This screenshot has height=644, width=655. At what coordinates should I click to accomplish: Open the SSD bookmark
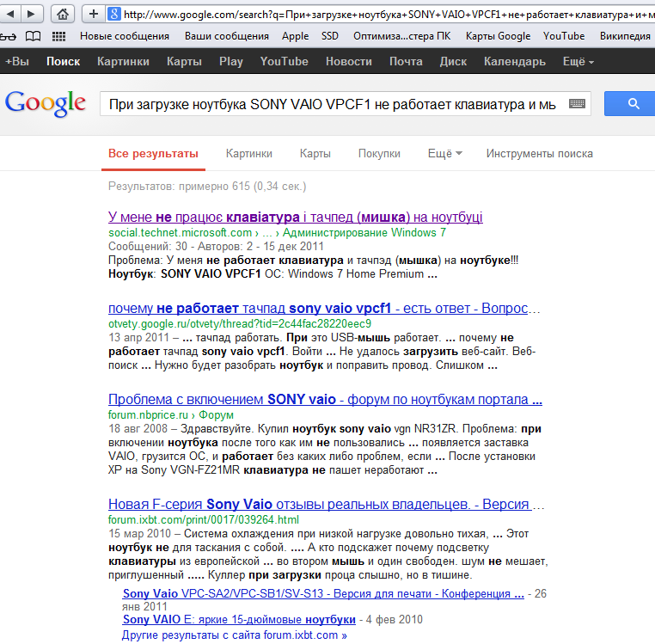click(330, 36)
